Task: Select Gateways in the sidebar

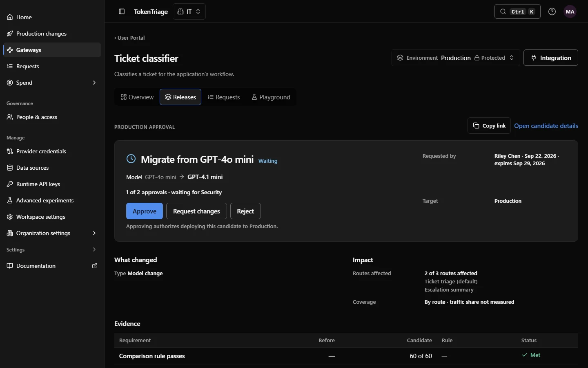Action: [52, 50]
